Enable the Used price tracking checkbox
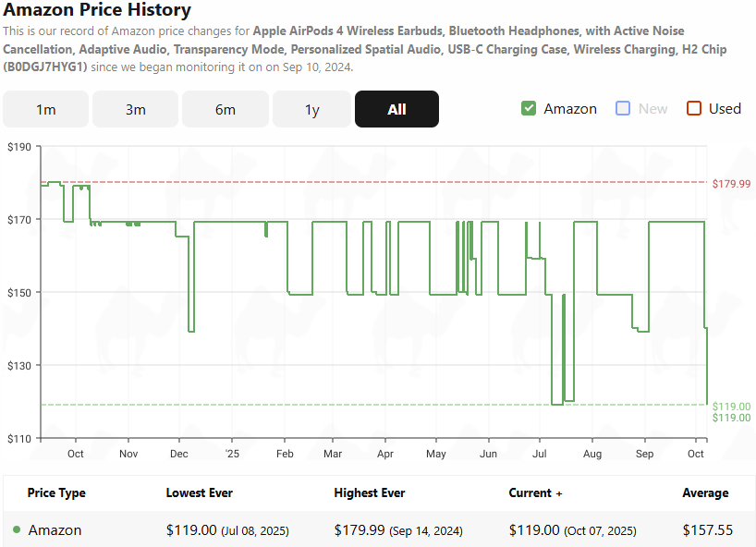The image size is (756, 547). click(x=693, y=108)
